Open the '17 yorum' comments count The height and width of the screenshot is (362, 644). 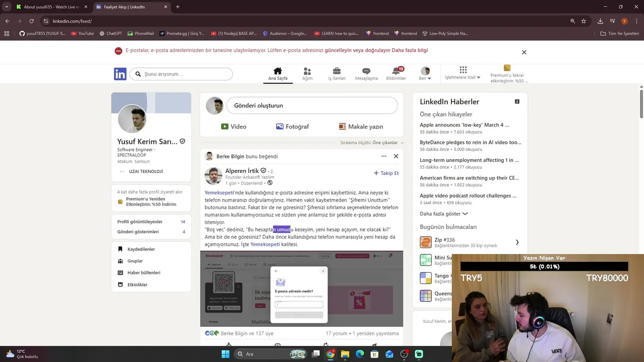337,333
